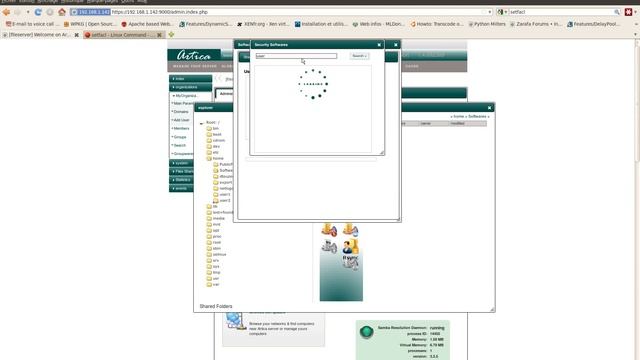The height and width of the screenshot is (360, 640).
Task: Open the Python Milters bookmark
Action: 487,24
